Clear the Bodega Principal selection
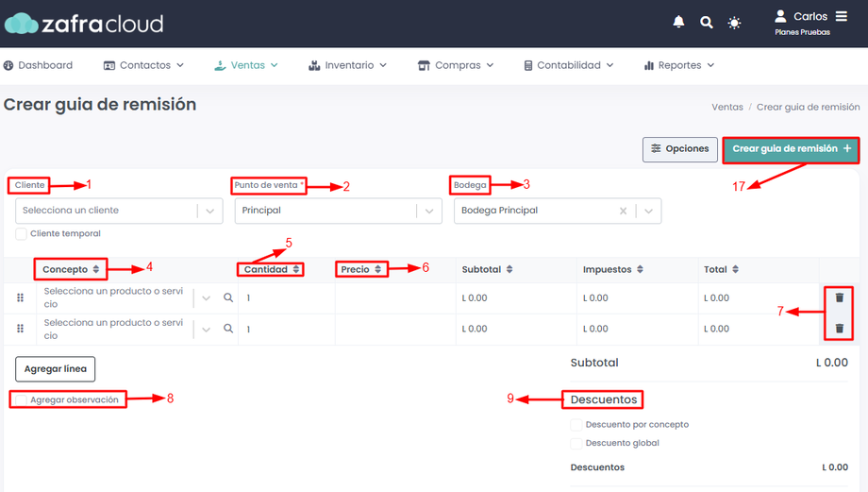Image resolution: width=868 pixels, height=492 pixels. [624, 211]
